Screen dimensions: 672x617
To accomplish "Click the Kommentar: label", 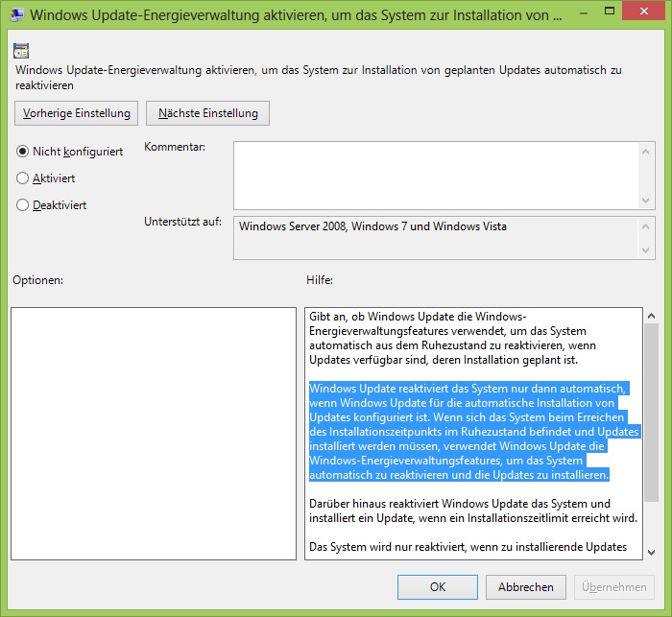I will tap(175, 147).
